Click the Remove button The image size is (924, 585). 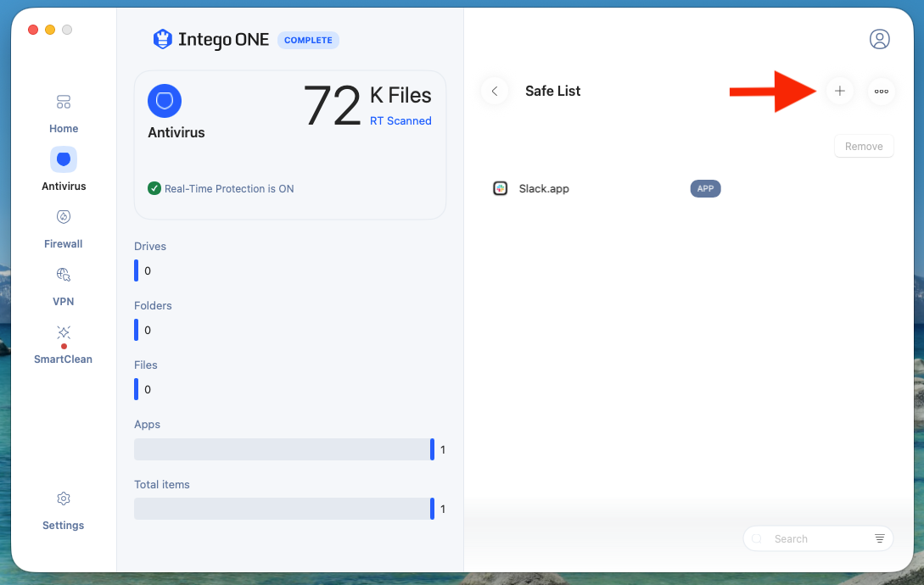pyautogui.click(x=864, y=146)
